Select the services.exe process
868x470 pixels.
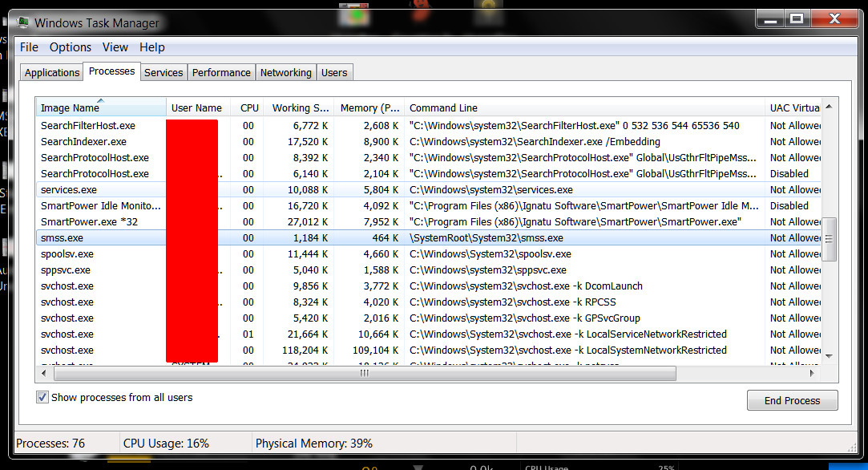click(429, 190)
